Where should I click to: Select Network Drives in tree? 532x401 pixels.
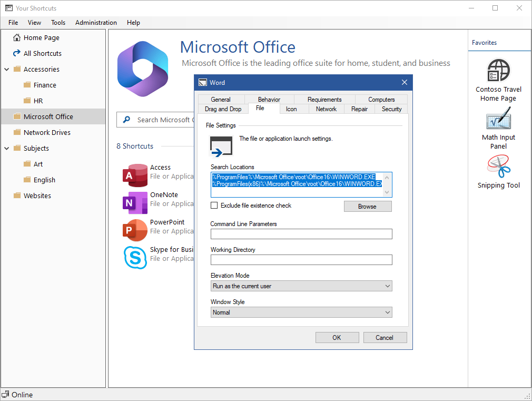pyautogui.click(x=53, y=132)
